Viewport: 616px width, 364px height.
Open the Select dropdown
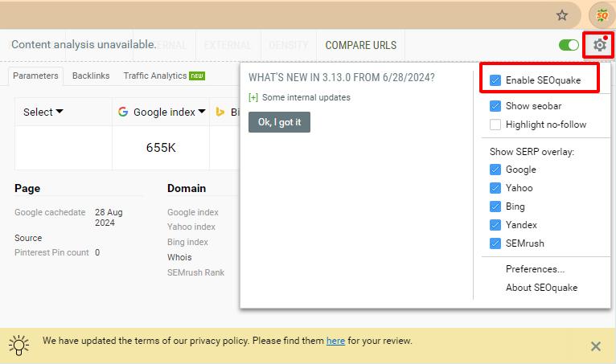(x=43, y=112)
